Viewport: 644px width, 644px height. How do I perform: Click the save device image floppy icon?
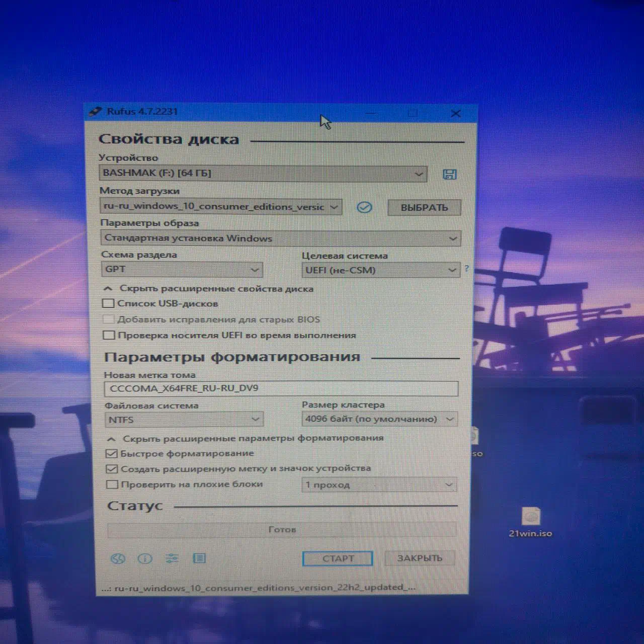pyautogui.click(x=449, y=174)
